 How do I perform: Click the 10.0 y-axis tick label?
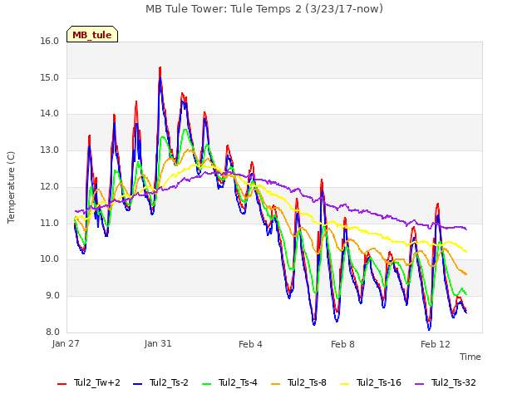pos(50,259)
